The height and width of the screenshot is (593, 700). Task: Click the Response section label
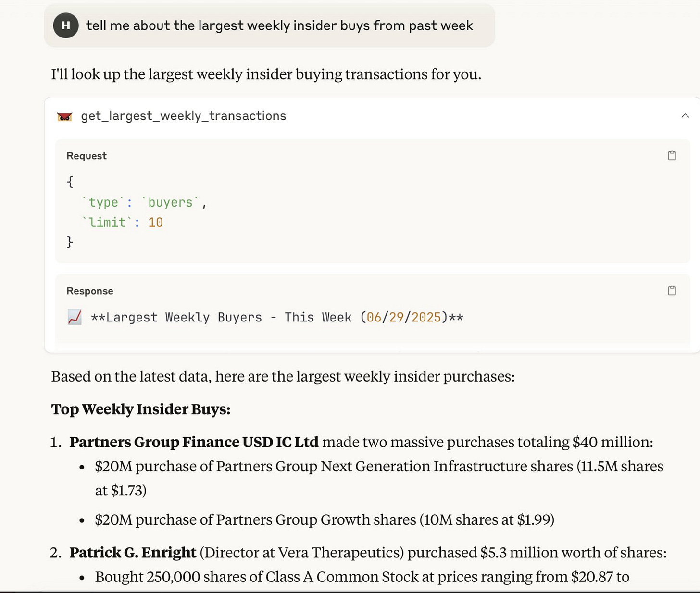90,291
